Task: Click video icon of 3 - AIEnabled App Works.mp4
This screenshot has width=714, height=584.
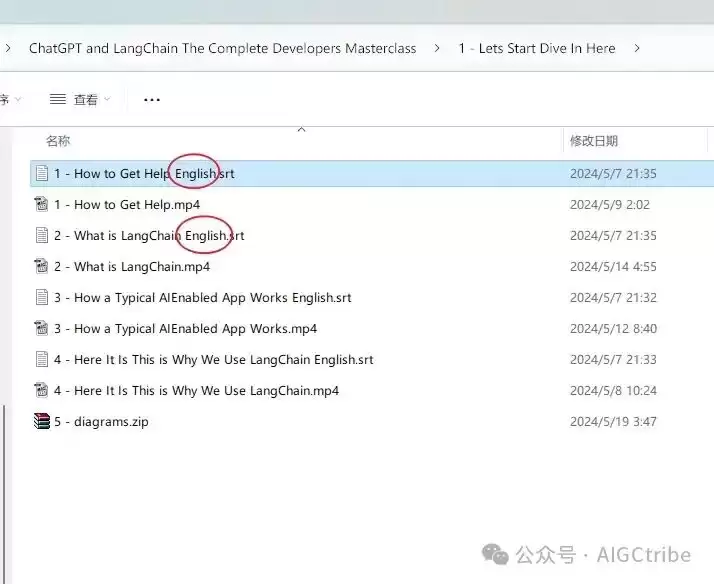Action: [41, 328]
